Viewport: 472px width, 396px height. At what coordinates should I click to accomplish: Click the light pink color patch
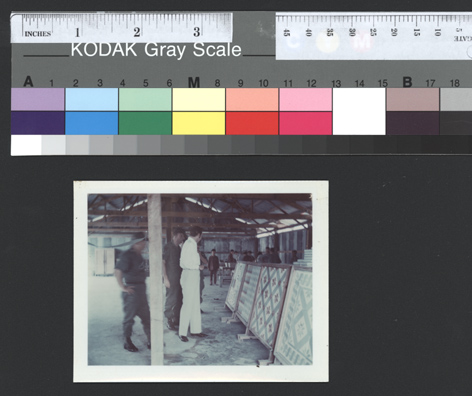[306, 99]
